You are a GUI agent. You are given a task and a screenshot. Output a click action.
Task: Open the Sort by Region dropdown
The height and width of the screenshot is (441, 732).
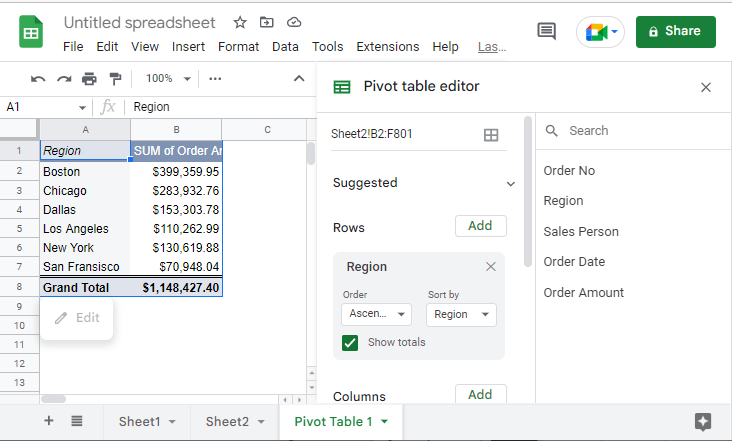pos(461,314)
